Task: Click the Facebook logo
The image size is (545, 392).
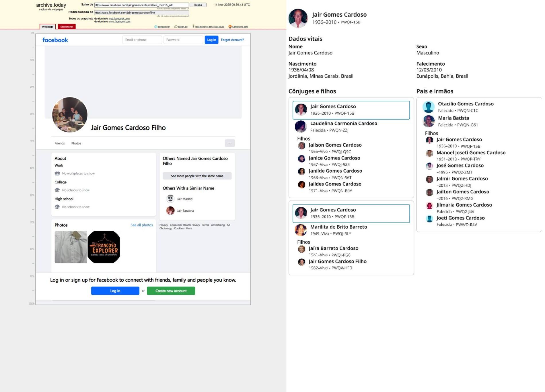Action: [x=55, y=40]
